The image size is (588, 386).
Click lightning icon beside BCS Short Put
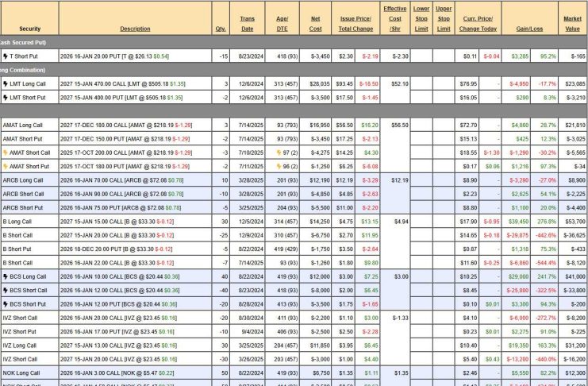click(6, 304)
